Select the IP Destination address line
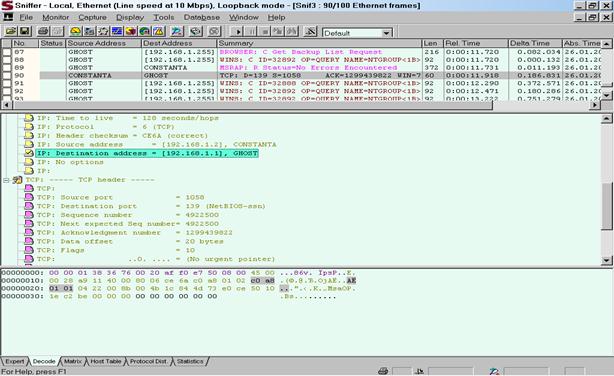Image resolution: width=614 pixels, height=376 pixels. 148,153
